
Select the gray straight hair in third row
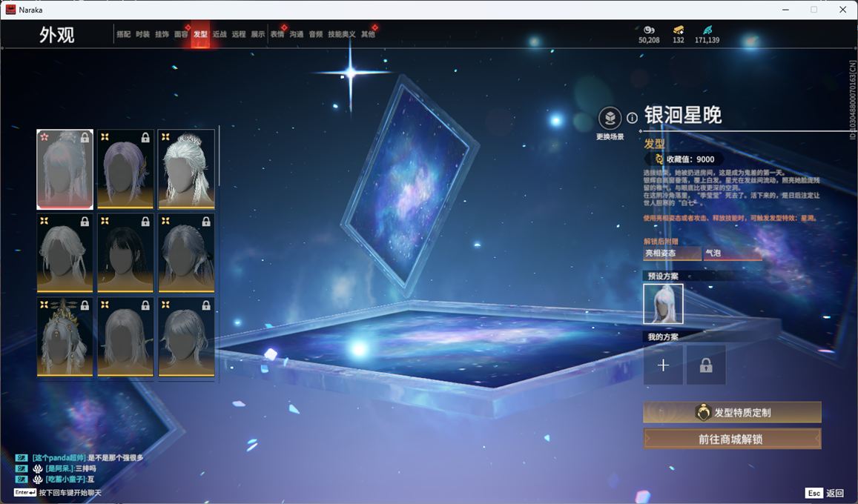pyautogui.click(x=125, y=337)
